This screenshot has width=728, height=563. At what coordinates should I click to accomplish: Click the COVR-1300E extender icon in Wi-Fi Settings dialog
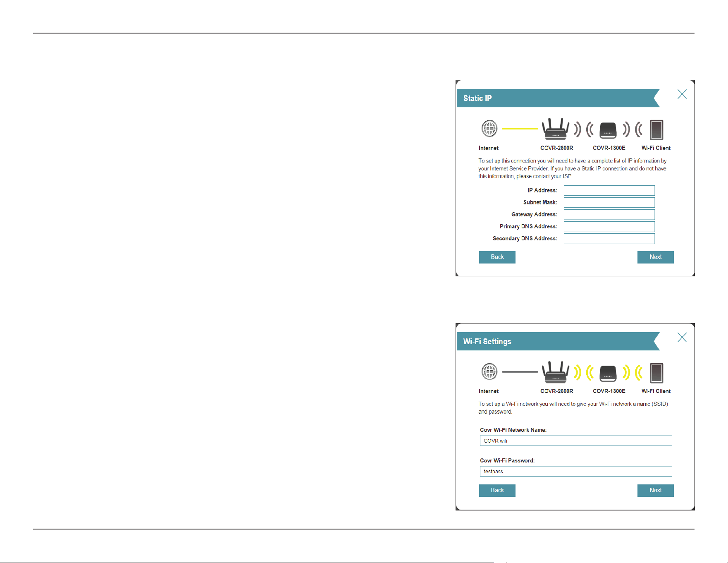click(x=608, y=373)
